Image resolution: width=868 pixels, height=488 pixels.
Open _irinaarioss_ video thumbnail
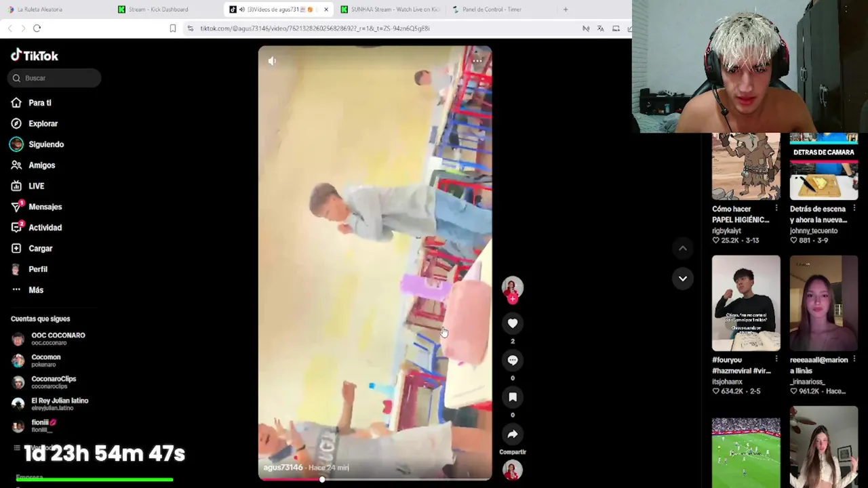click(824, 303)
